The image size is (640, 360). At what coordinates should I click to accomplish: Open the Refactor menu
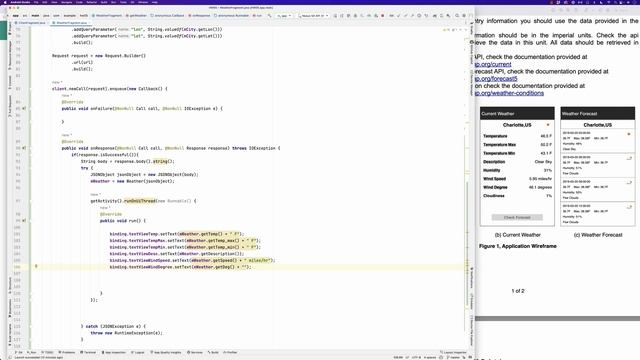tap(92, 2)
